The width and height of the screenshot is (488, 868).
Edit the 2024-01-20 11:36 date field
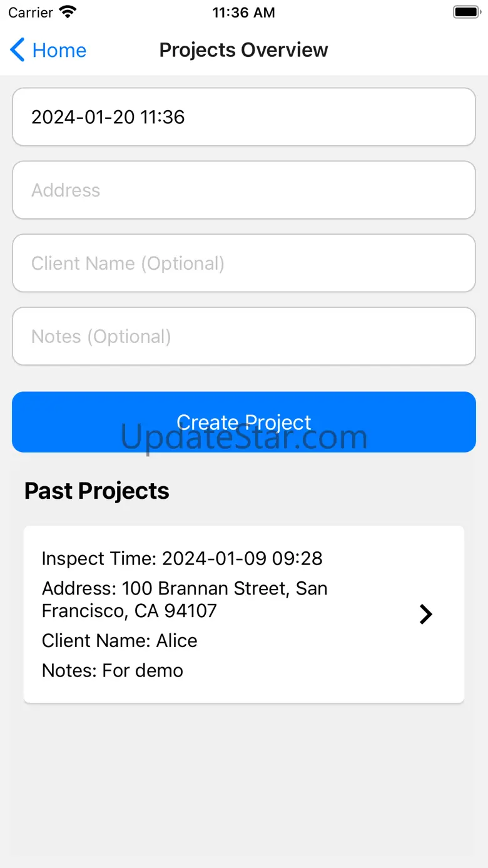click(x=244, y=117)
